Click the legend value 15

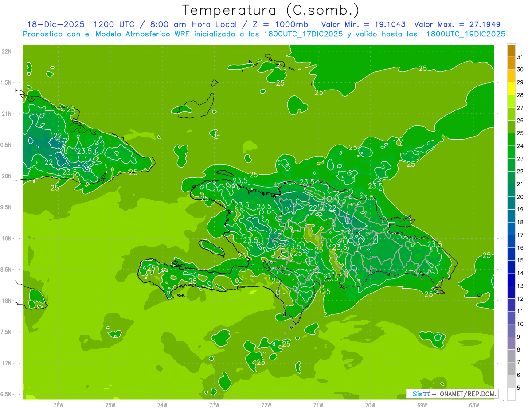point(520,260)
